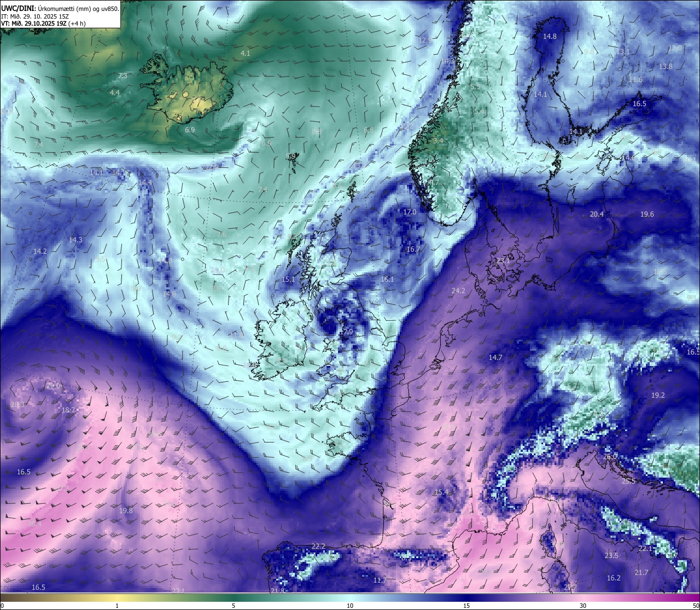The width and height of the screenshot is (700, 610).
Task: Click the colorbar tick label "30"
Action: (583, 606)
